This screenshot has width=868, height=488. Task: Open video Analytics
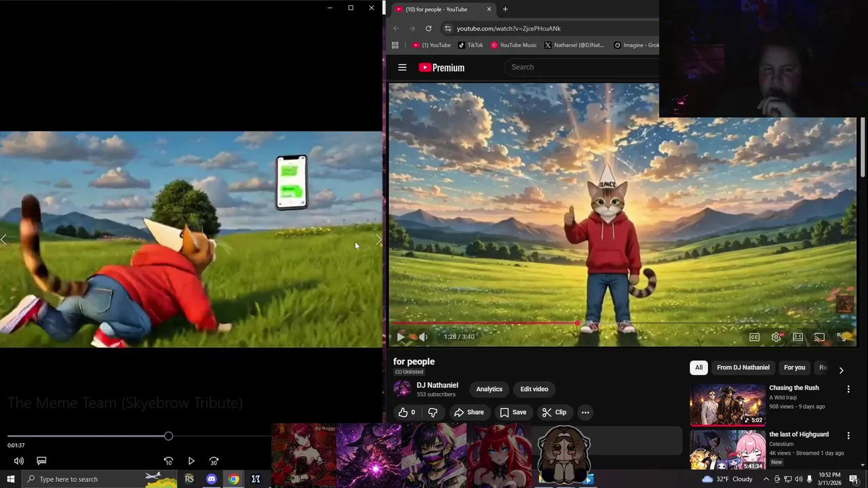pyautogui.click(x=489, y=389)
